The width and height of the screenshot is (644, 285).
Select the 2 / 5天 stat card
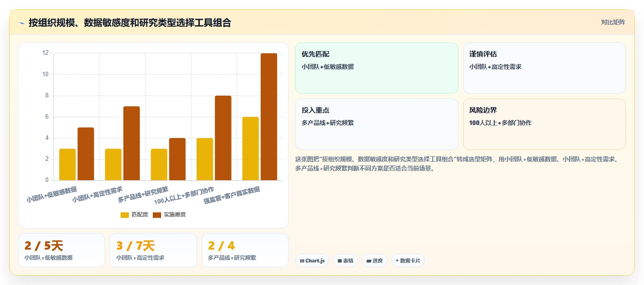click(61, 250)
